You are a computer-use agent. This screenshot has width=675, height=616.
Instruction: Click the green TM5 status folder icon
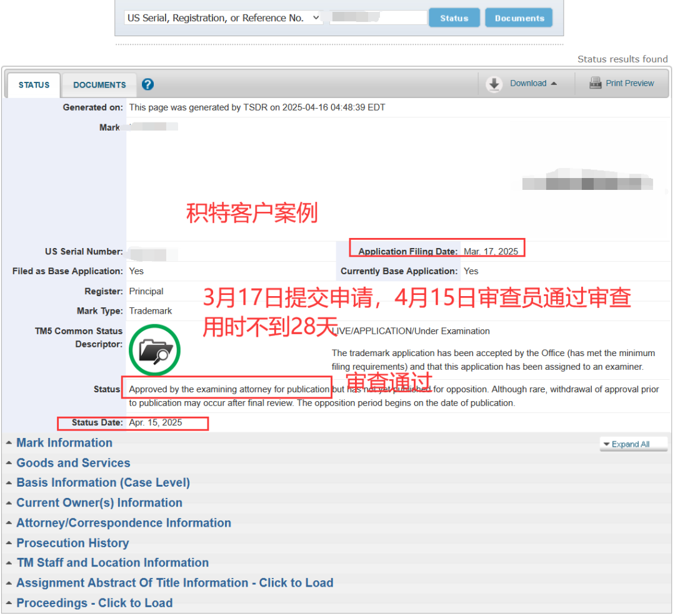pos(154,350)
